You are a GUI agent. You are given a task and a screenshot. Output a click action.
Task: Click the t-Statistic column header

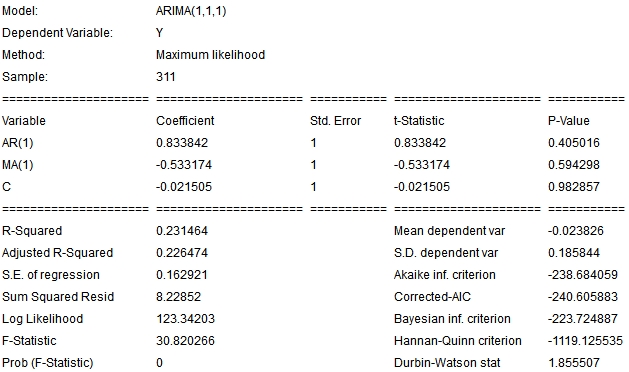point(419,121)
